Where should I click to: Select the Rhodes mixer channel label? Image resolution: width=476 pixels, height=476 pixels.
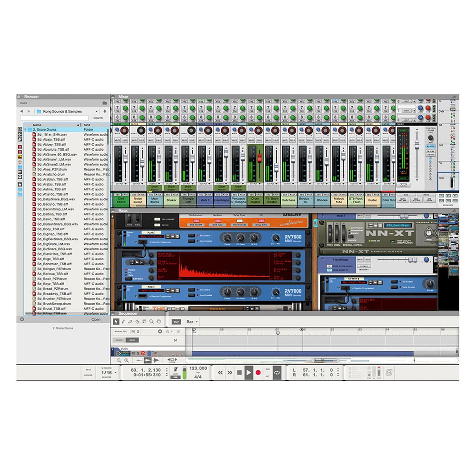point(322,200)
